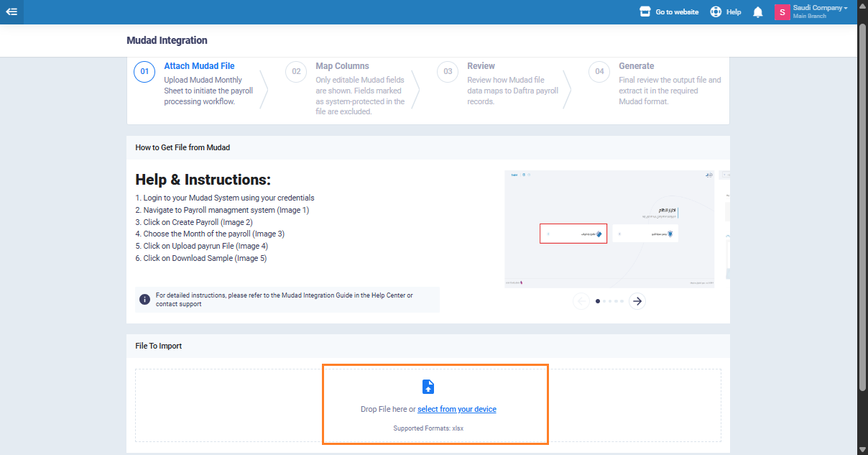Image resolution: width=868 pixels, height=455 pixels.
Task: Select step 02 Map Columns
Action: [x=342, y=66]
